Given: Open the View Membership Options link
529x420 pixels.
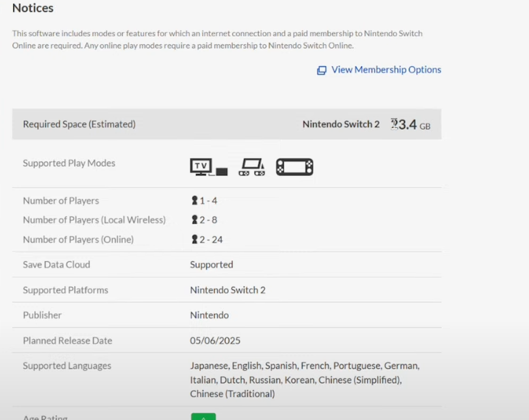Looking at the screenshot, I should (386, 69).
